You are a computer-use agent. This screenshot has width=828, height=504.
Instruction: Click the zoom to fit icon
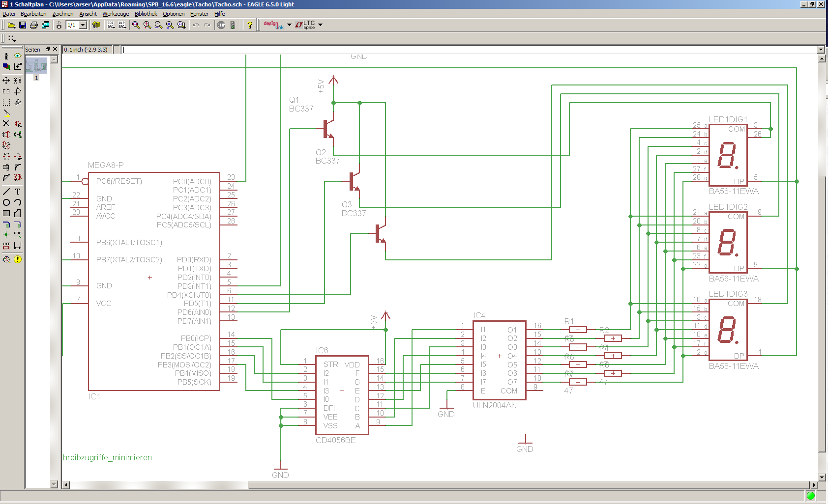coord(136,25)
